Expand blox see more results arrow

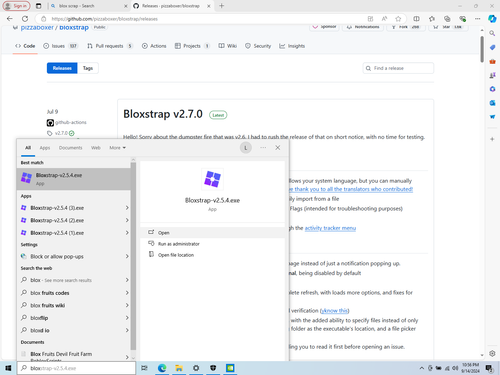coord(127,280)
